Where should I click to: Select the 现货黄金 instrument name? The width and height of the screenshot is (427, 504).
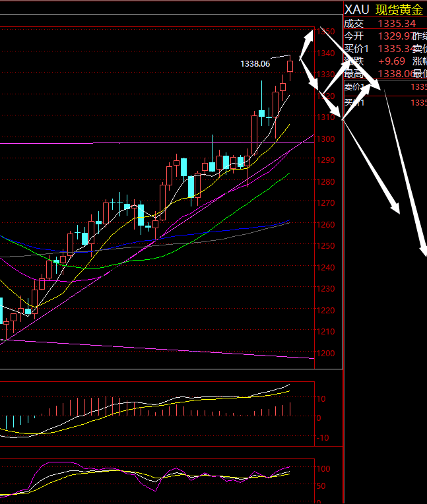pyautogui.click(x=399, y=9)
